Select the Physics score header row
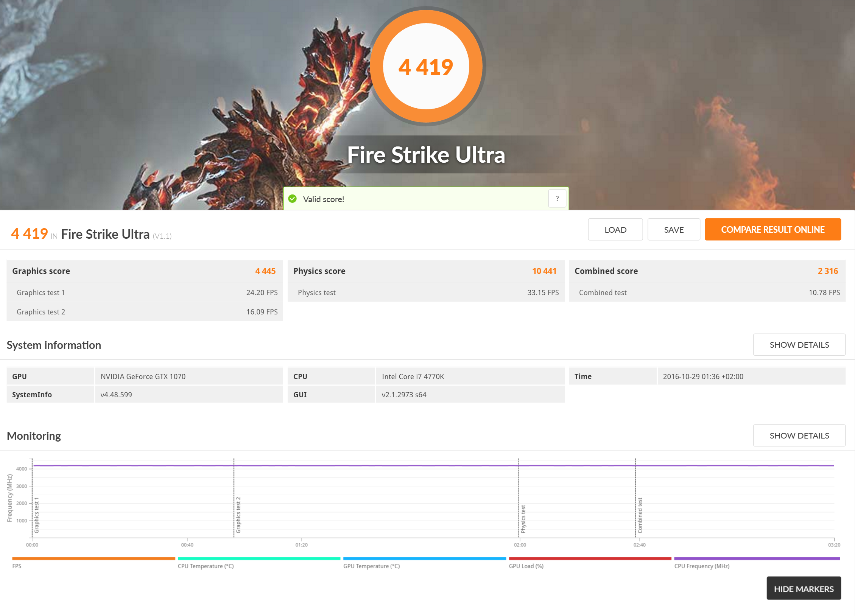Screen dimensions: 855x616 [x=425, y=271]
